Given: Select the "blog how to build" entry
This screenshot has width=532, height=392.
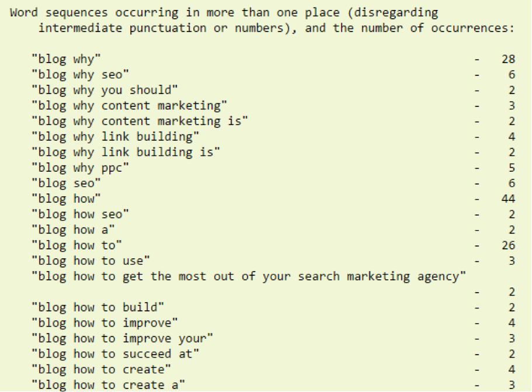Looking at the screenshot, I should 98,307.
